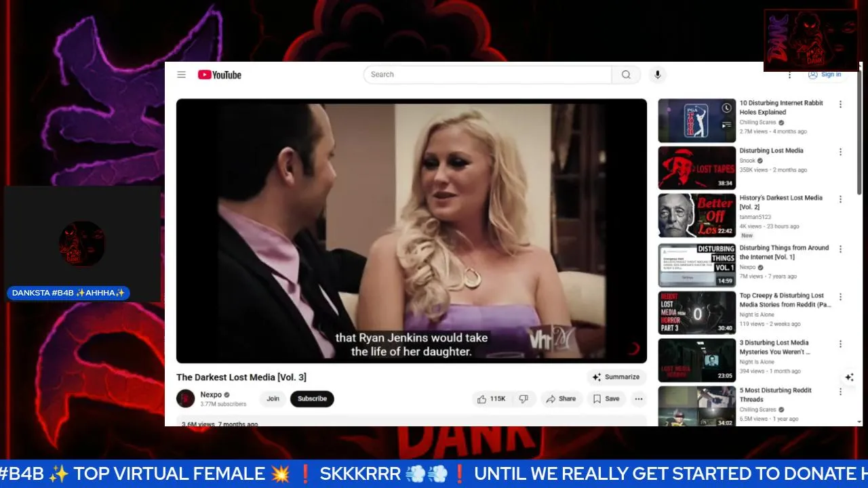868x488 pixels.
Task: Open options for History's Darkest Lost Media
Action: [840, 199]
